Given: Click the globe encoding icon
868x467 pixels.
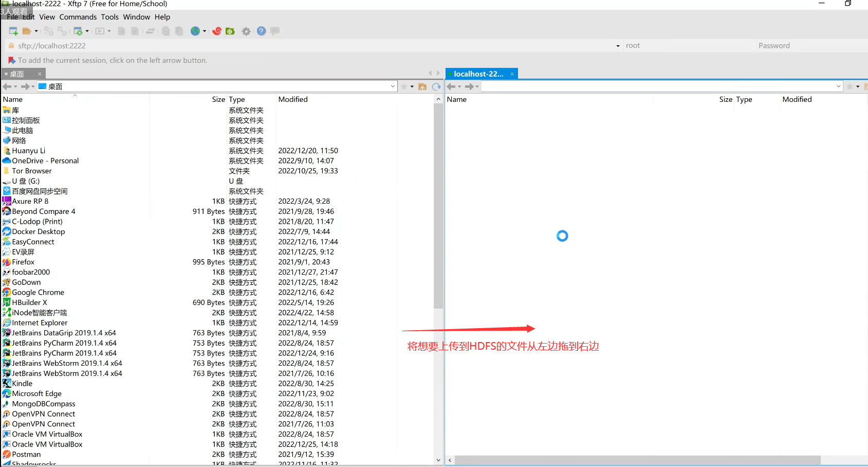Looking at the screenshot, I should pos(195,31).
